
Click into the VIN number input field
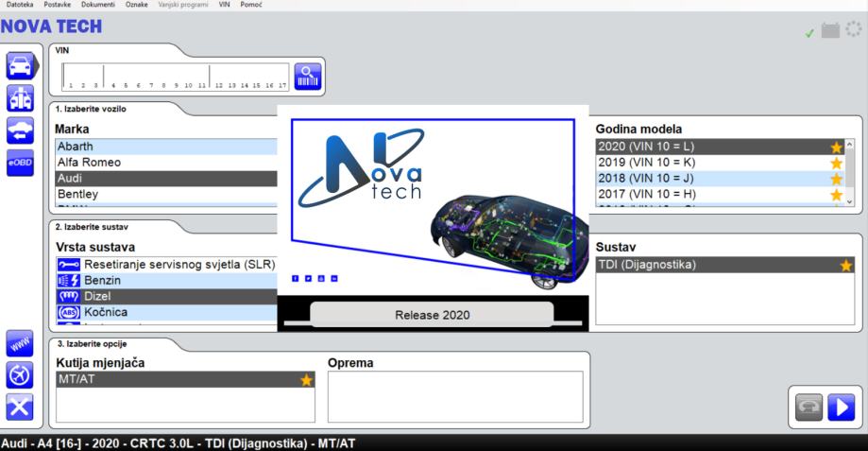tap(176, 77)
